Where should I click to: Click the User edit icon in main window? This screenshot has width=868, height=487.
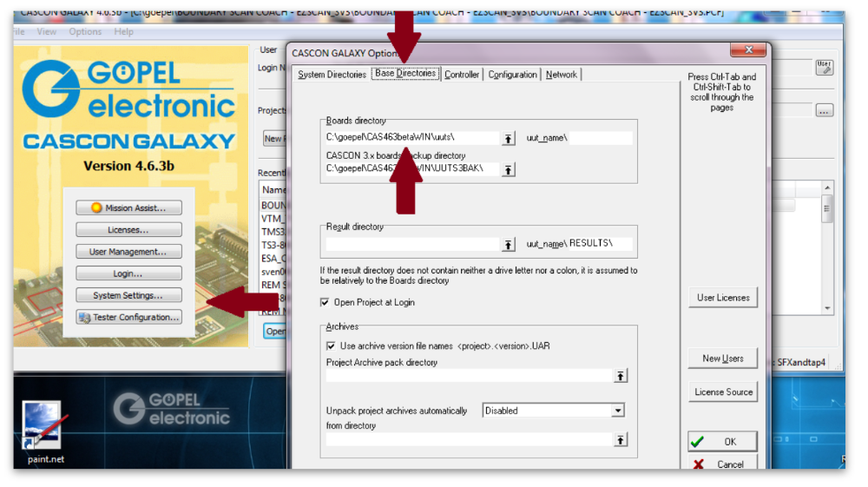[825, 68]
